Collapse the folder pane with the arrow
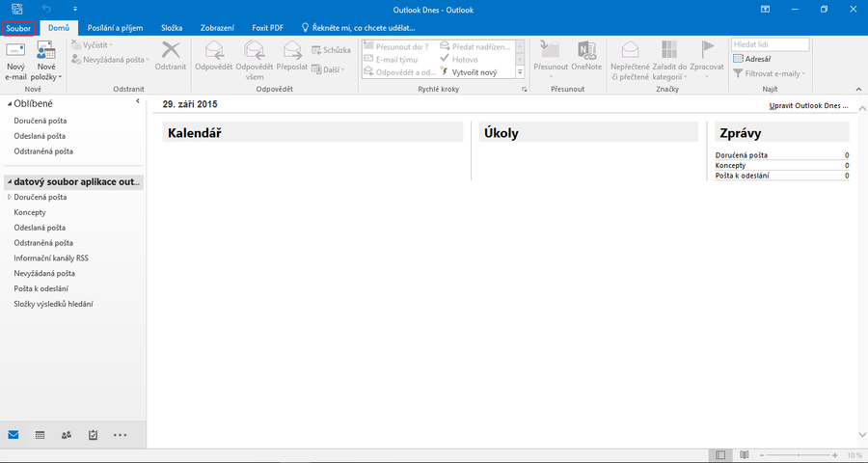868x463 pixels. pyautogui.click(x=137, y=100)
